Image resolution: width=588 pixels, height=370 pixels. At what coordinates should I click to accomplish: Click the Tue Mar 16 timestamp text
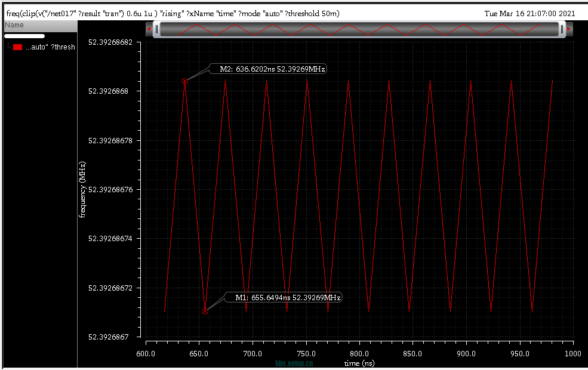click(x=529, y=14)
